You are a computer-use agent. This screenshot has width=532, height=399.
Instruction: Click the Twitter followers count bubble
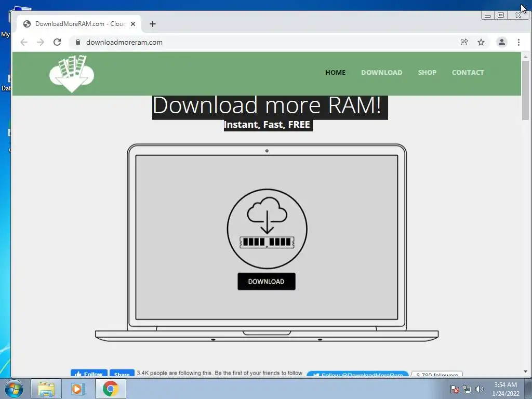437,374
